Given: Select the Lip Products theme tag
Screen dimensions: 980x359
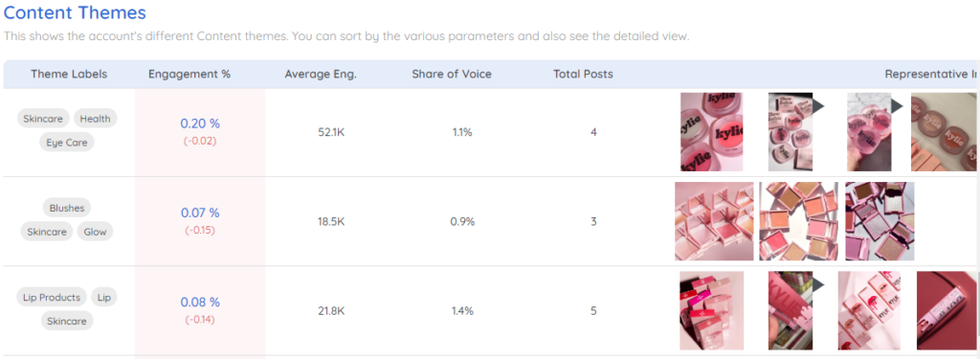Looking at the screenshot, I should [x=52, y=297].
